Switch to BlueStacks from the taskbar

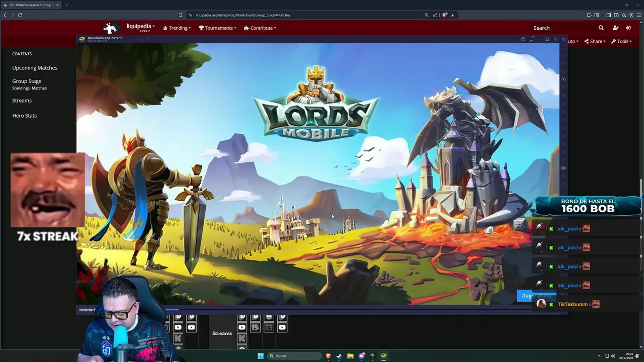tap(383, 356)
